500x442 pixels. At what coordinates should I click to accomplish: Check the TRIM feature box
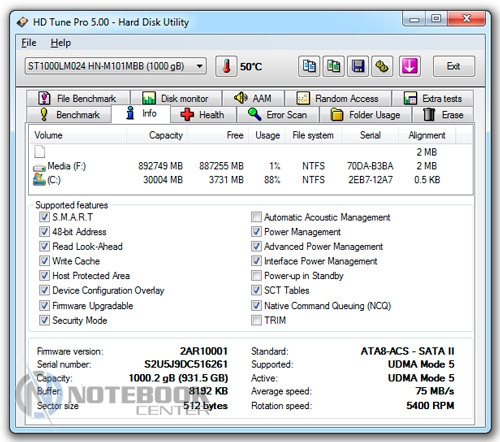256,320
